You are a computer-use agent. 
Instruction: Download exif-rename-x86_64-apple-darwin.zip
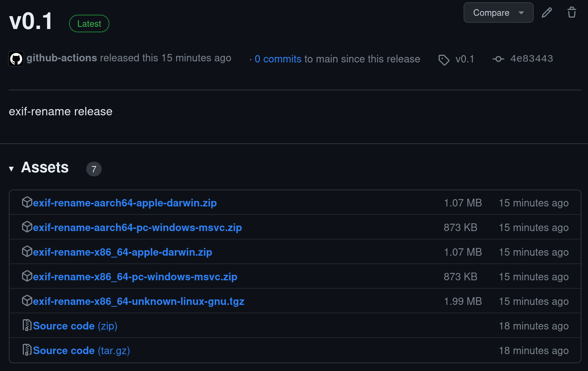click(x=122, y=252)
